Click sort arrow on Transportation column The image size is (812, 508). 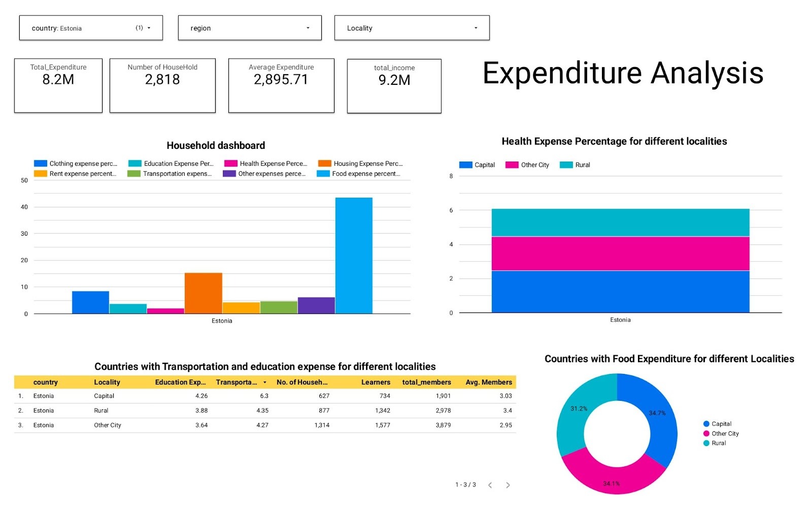[265, 383]
